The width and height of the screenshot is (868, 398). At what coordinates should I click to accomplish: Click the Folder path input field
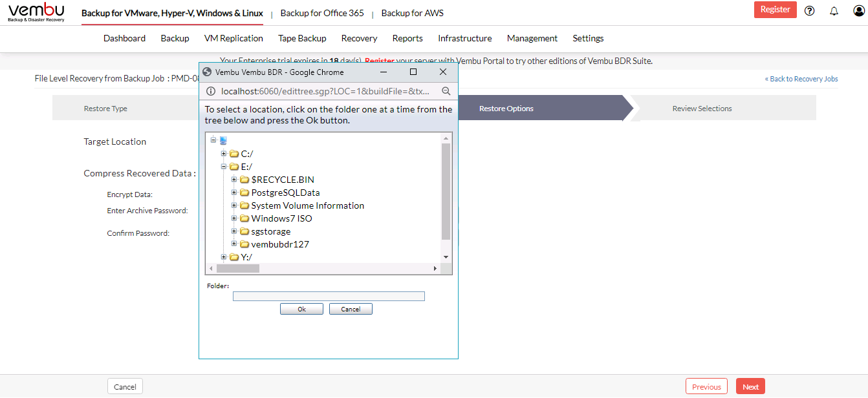(329, 297)
